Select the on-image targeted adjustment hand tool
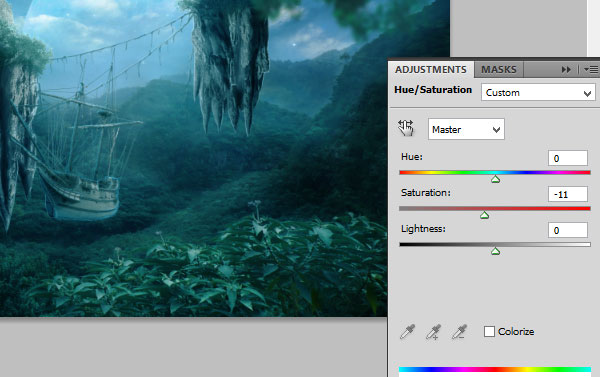This screenshot has height=377, width=600. 406,128
